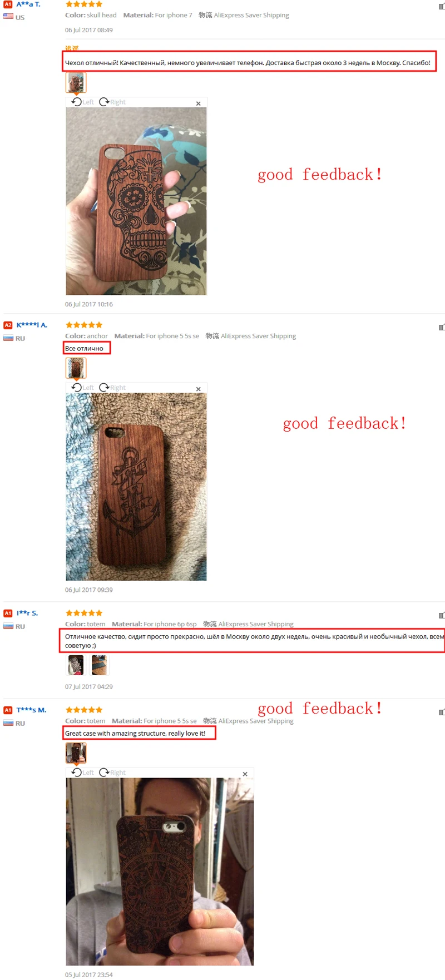
Task: Rotate skull head photo right
Action: point(112,102)
